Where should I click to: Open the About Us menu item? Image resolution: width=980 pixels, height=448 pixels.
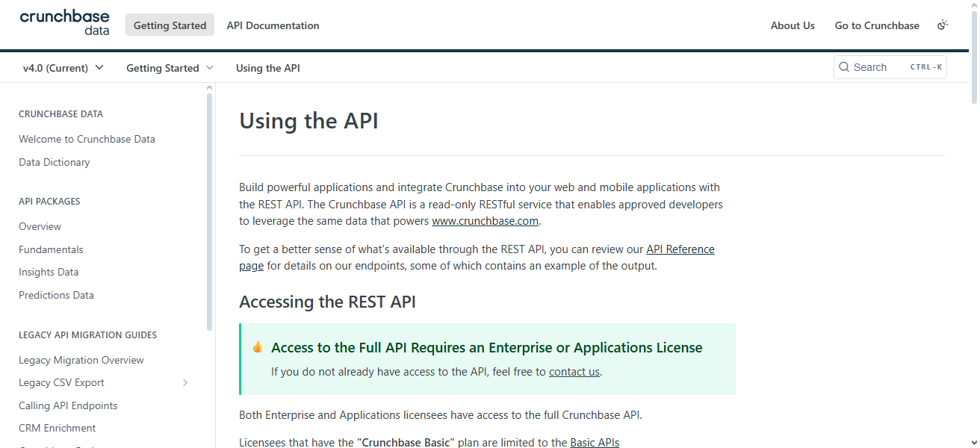coord(793,25)
